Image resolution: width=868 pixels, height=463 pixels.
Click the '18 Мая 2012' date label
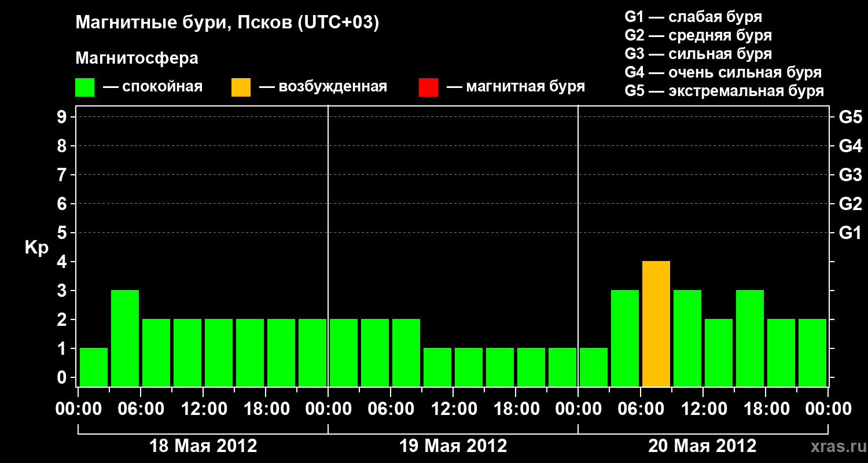(x=203, y=446)
